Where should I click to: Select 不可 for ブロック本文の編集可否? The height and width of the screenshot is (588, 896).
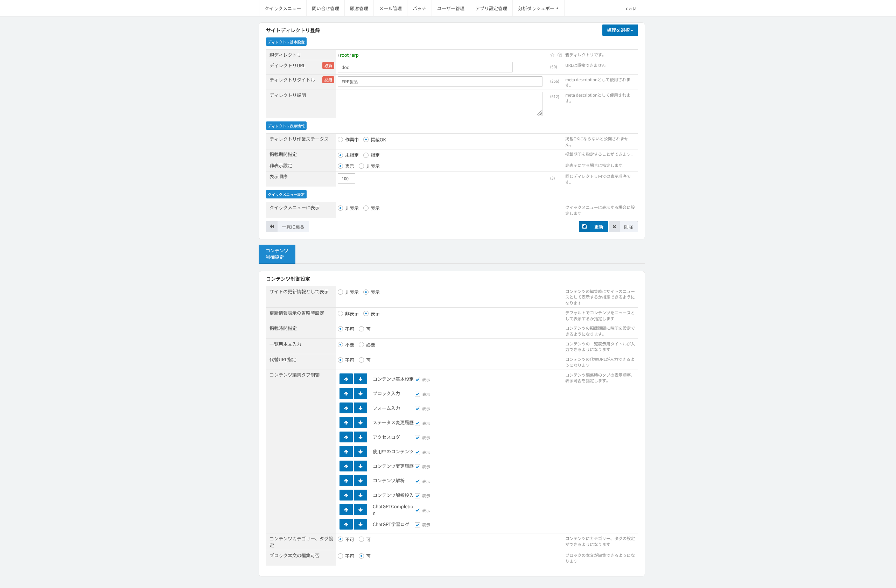coord(340,556)
